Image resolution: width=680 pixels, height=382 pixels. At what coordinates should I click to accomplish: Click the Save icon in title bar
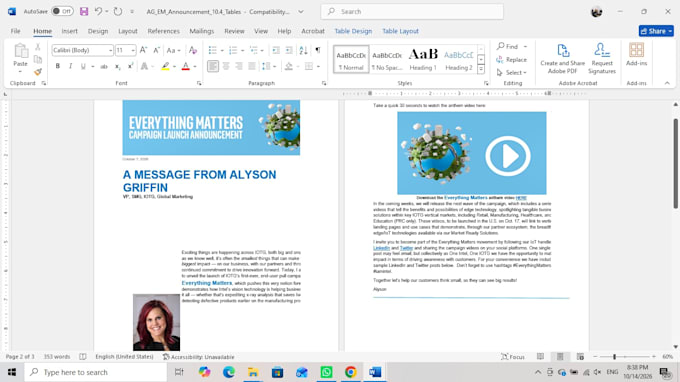click(x=84, y=12)
